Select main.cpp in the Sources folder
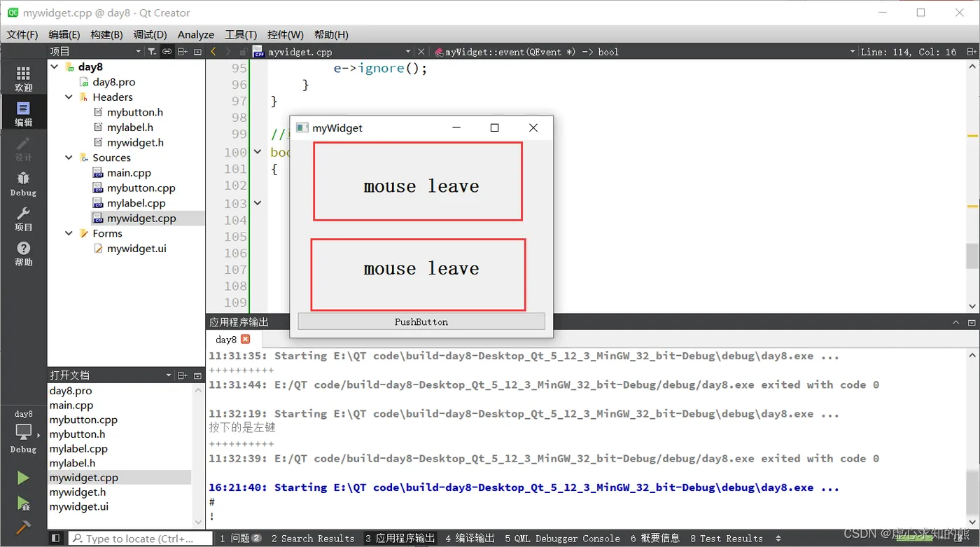980x547 pixels. click(x=129, y=172)
